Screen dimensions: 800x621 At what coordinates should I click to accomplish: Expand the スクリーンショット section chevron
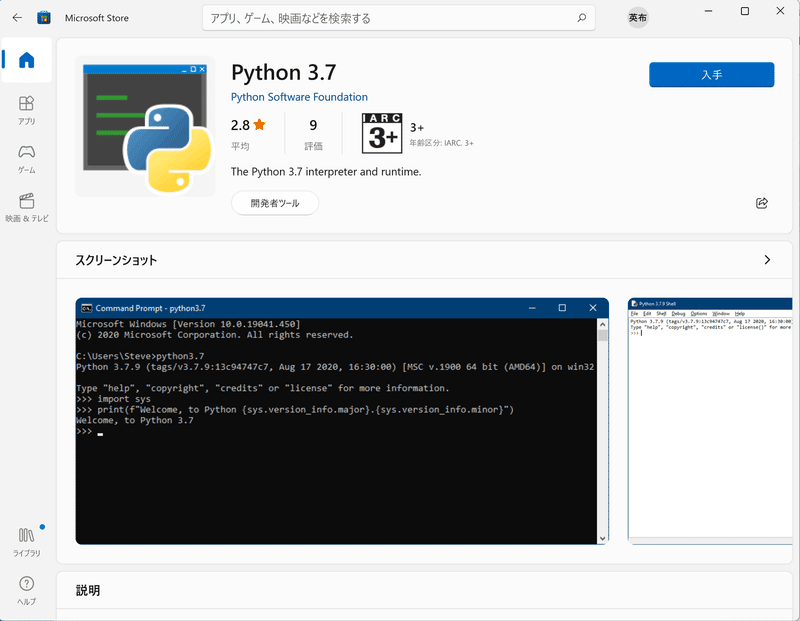[x=767, y=259]
